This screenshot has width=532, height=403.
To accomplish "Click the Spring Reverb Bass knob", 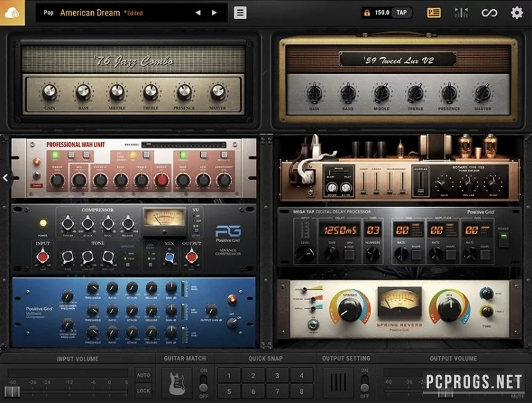I will point(487,293).
